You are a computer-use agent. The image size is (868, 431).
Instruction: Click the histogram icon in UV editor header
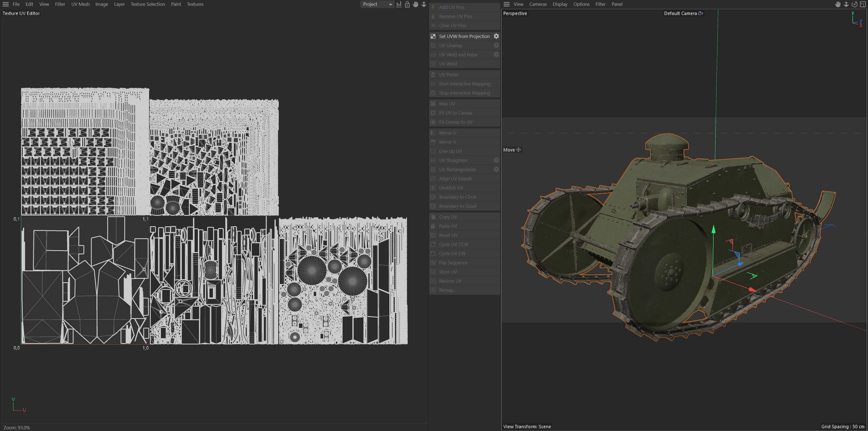[399, 4]
